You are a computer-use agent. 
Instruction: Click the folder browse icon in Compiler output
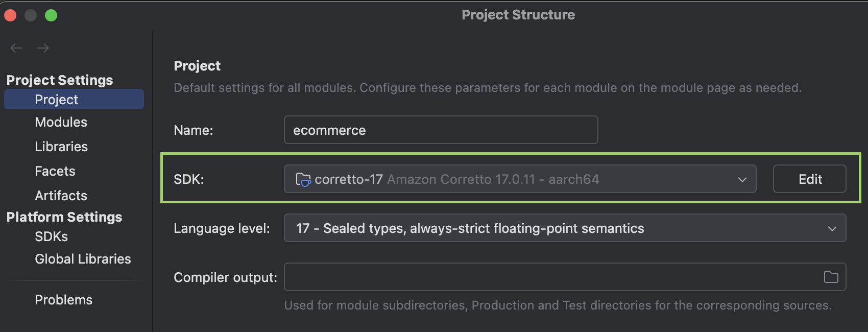(x=831, y=277)
